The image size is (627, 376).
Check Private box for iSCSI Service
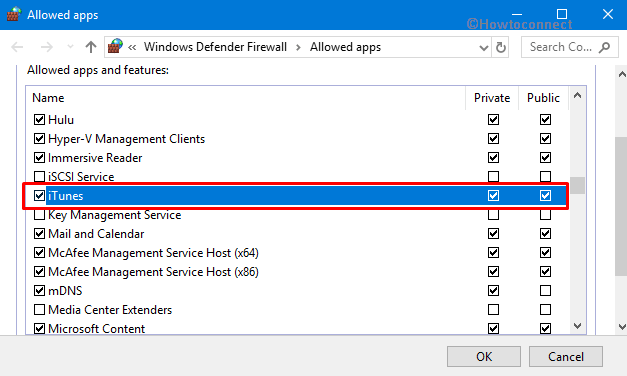(x=493, y=176)
